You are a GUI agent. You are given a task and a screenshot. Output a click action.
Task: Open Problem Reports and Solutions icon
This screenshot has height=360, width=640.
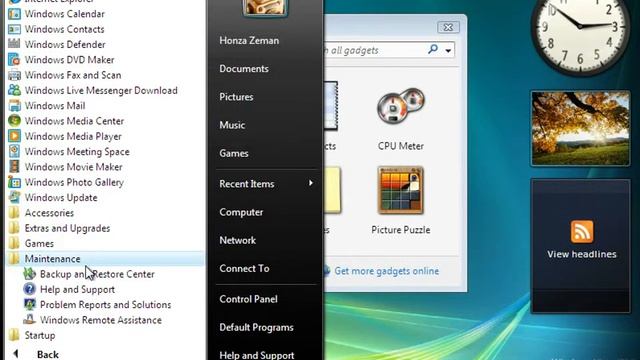click(29, 305)
